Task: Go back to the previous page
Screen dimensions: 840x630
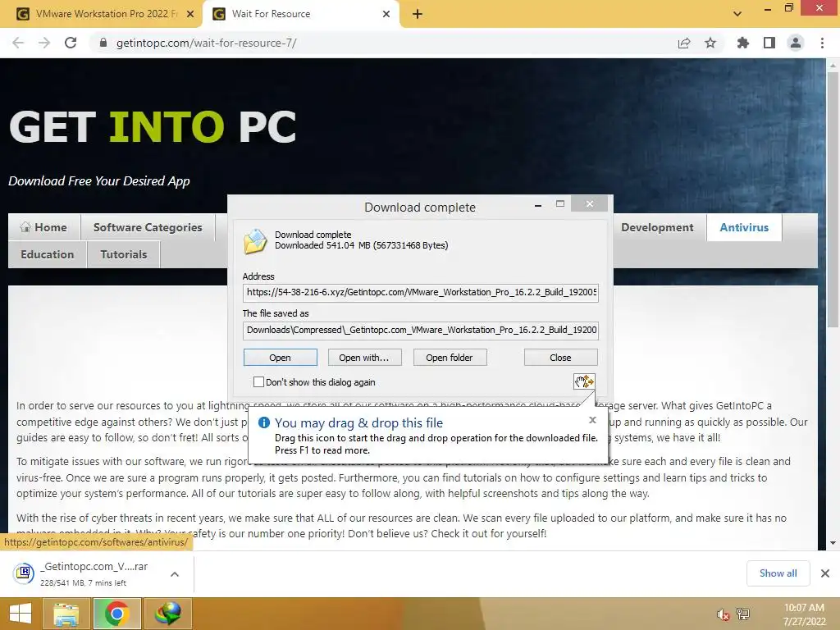Action: [18, 43]
